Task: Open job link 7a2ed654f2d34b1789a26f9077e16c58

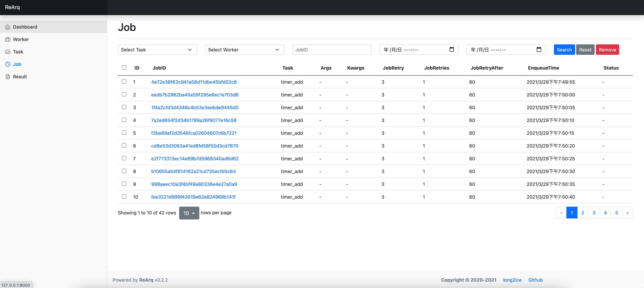Action: [x=194, y=120]
